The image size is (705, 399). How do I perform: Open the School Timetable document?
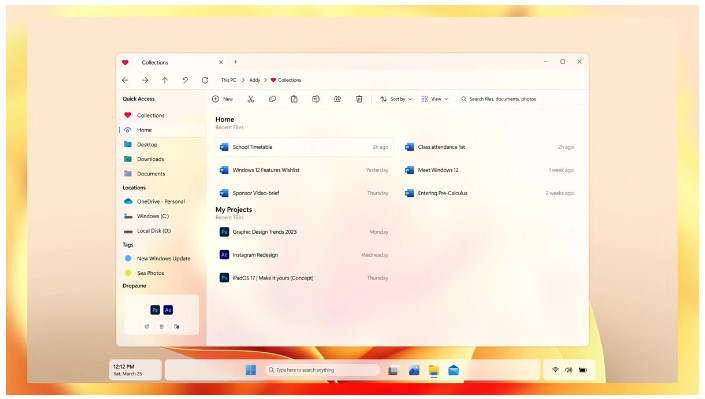coord(304,147)
